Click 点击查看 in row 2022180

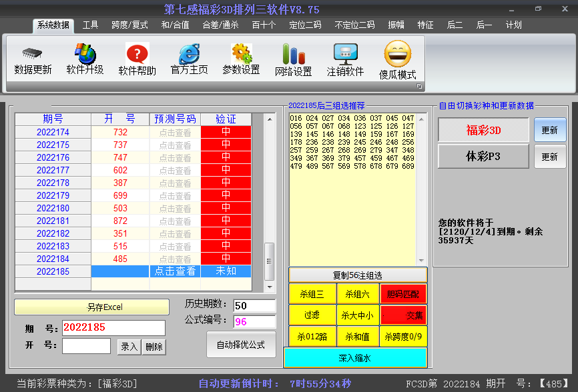pos(175,208)
